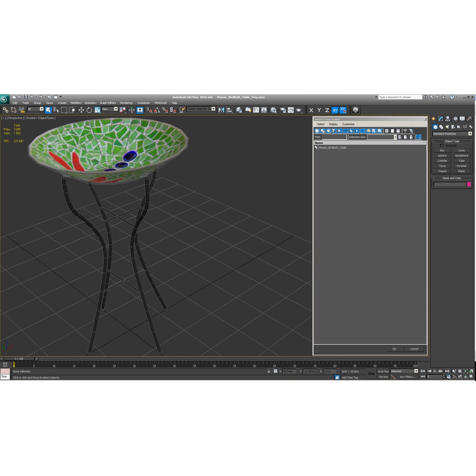Click the time slider 0 / 100
Viewport: 476px width, 476px height.
pos(19,358)
